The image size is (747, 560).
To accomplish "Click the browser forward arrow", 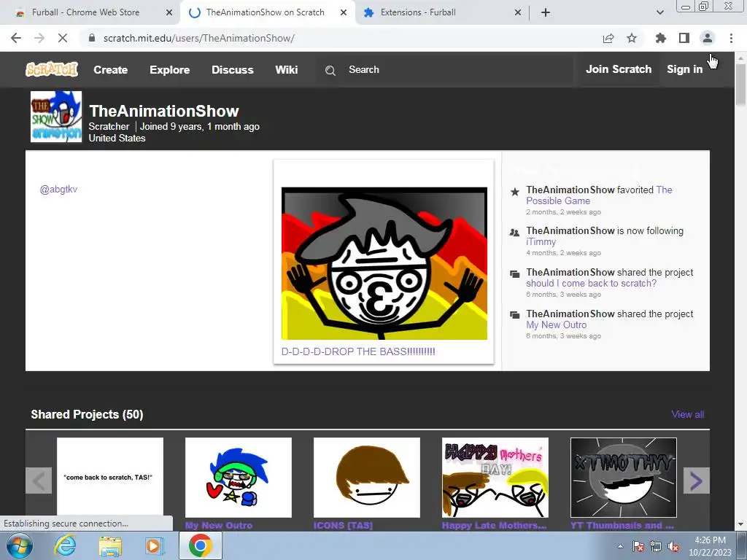I will click(x=39, y=38).
